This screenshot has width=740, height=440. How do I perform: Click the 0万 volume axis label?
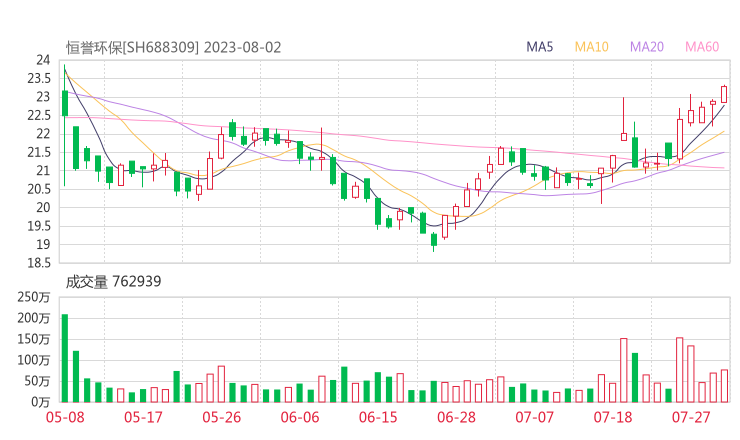point(40,402)
